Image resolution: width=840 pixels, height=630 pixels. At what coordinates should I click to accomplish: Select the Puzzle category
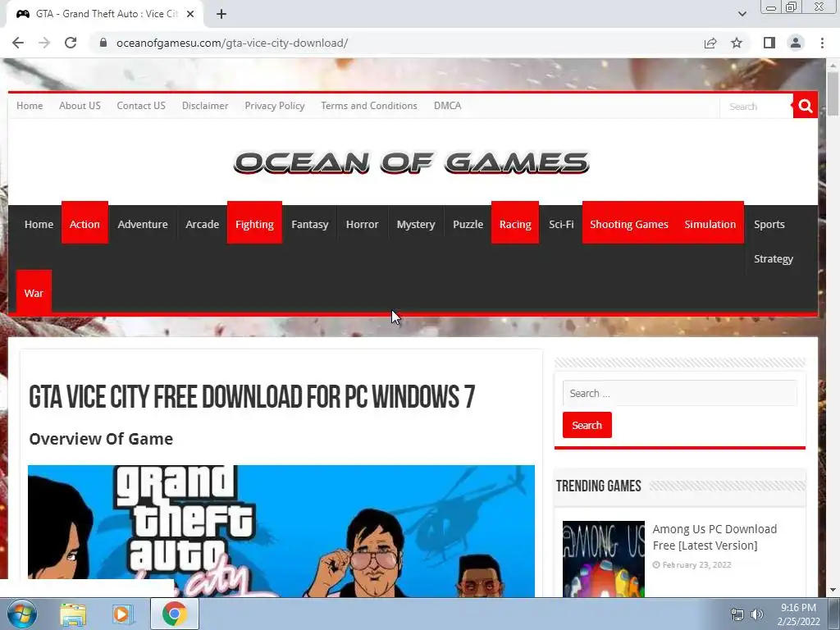coord(468,224)
